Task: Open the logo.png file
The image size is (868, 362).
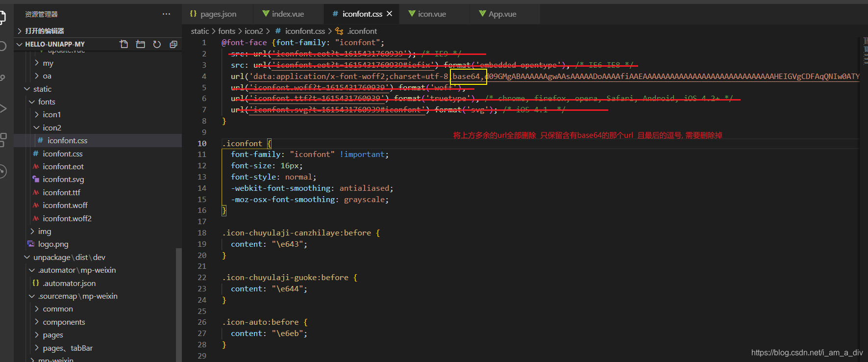Action: [x=98, y=244]
